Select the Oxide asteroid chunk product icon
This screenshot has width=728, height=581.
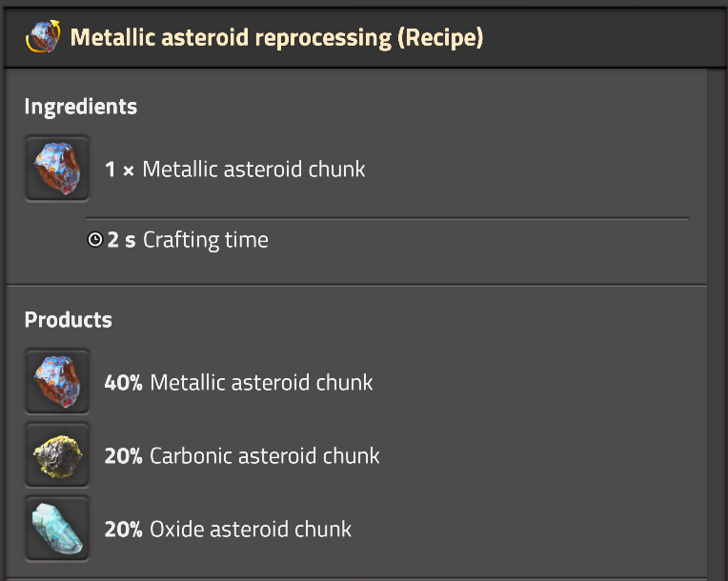coord(57,529)
